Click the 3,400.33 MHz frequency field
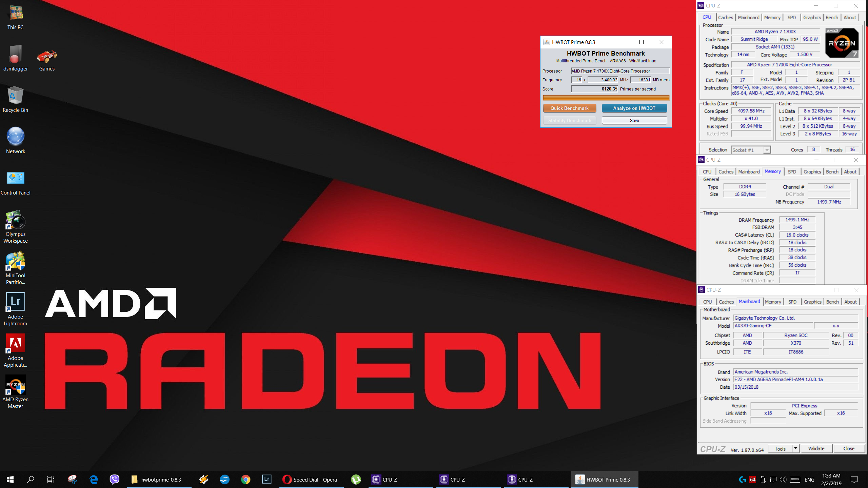The image size is (868, 488). click(603, 80)
